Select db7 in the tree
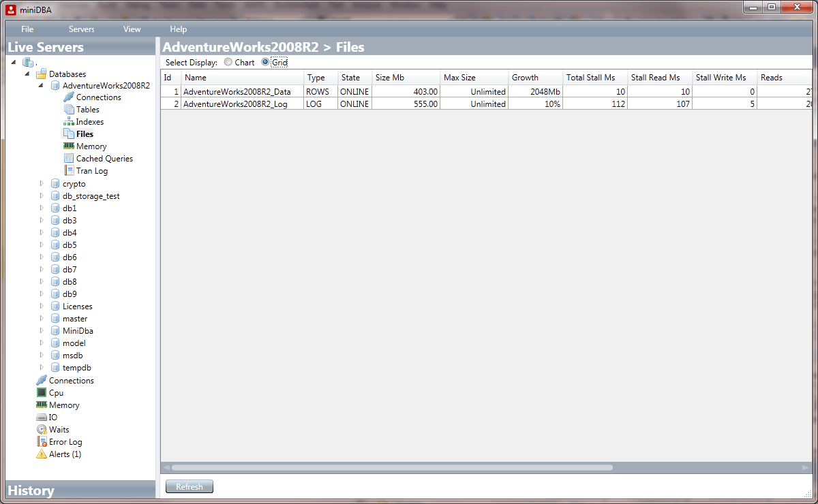818x504 pixels. 70,270
